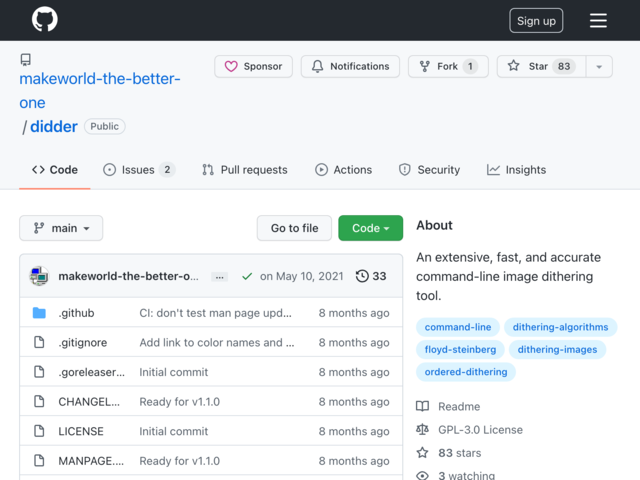The height and width of the screenshot is (480, 640).
Task: Click the Public visibility badge
Action: pos(104,127)
